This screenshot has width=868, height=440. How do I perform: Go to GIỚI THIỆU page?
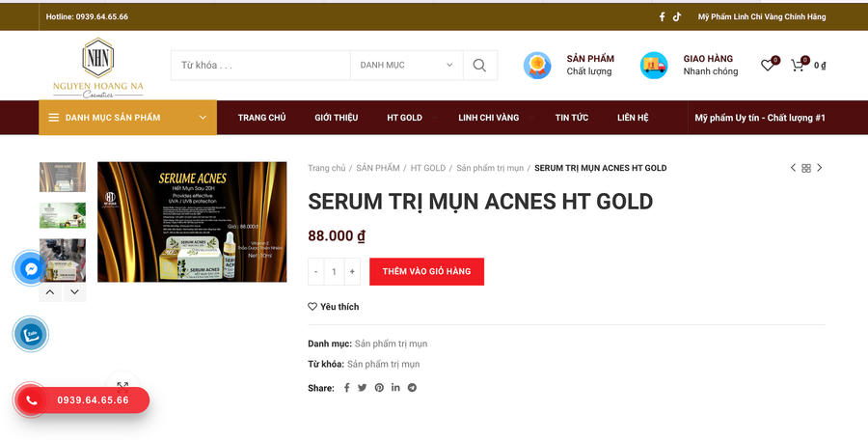(x=336, y=118)
